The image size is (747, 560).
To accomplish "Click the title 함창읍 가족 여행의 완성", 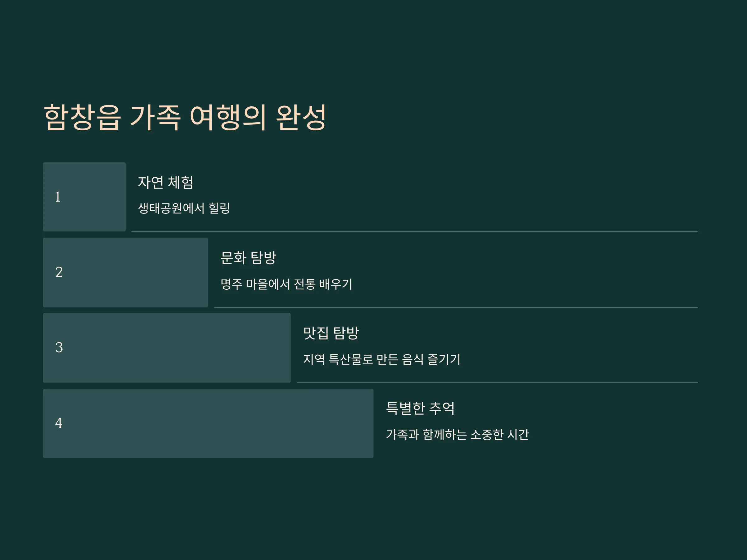I will (x=185, y=117).
